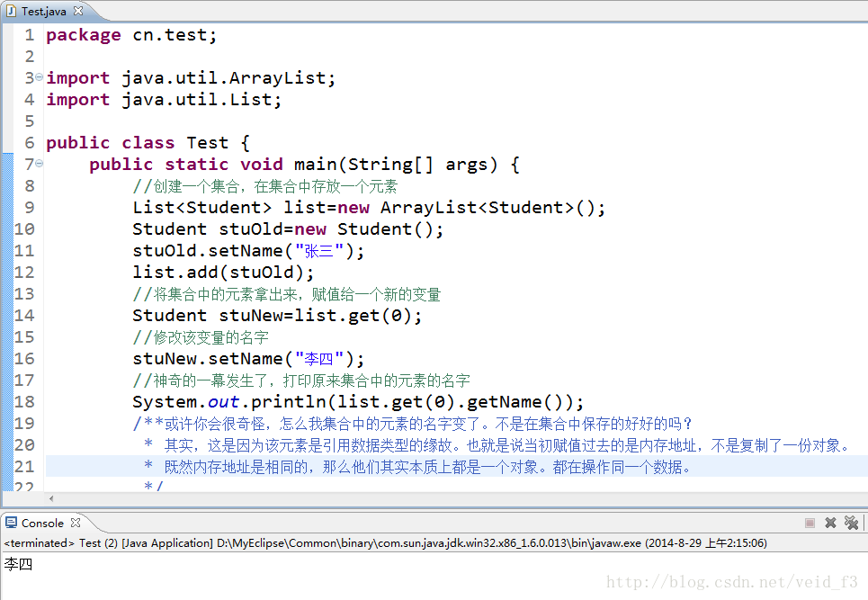Image resolution: width=868 pixels, height=600 pixels.
Task: Click the highlighted comment line 既然内存地址是相同的
Action: click(x=418, y=467)
